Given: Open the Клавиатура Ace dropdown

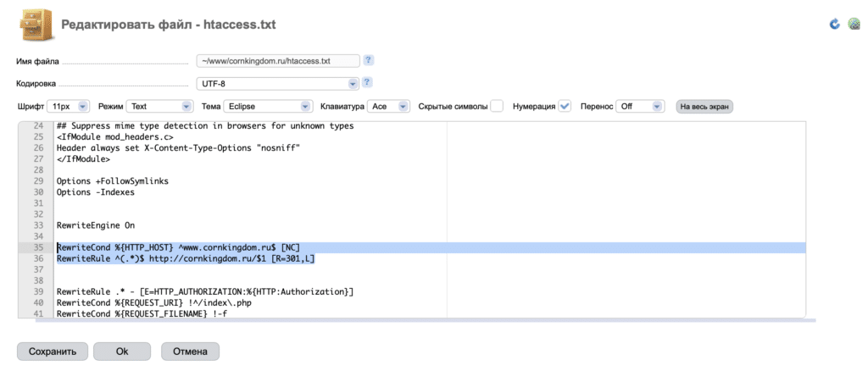Looking at the screenshot, I should pyautogui.click(x=389, y=107).
